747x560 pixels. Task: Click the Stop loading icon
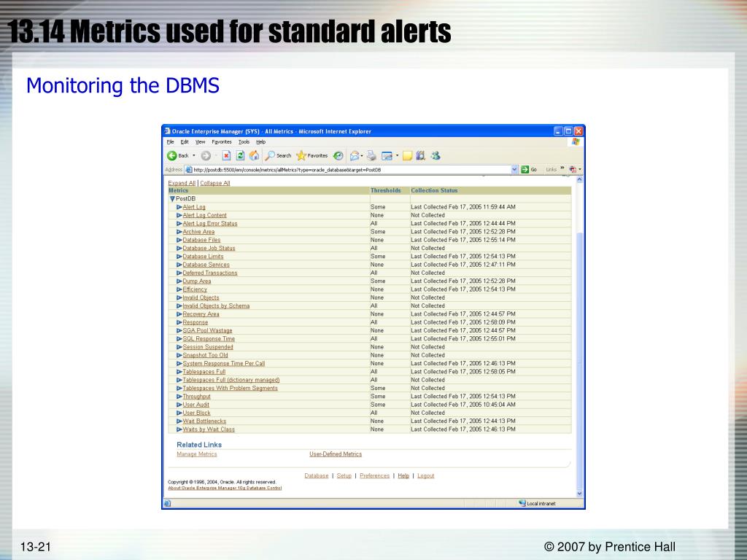pos(226,156)
